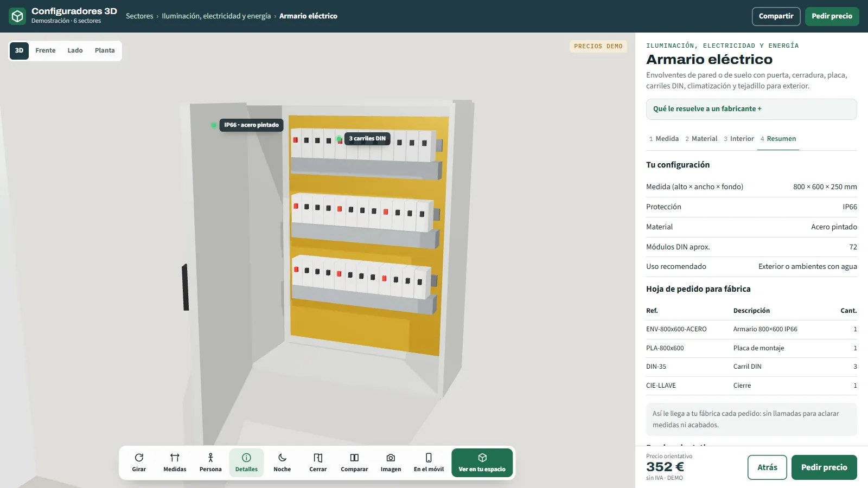Switch to Planta view
This screenshot has height=488, width=868.
[105, 50]
